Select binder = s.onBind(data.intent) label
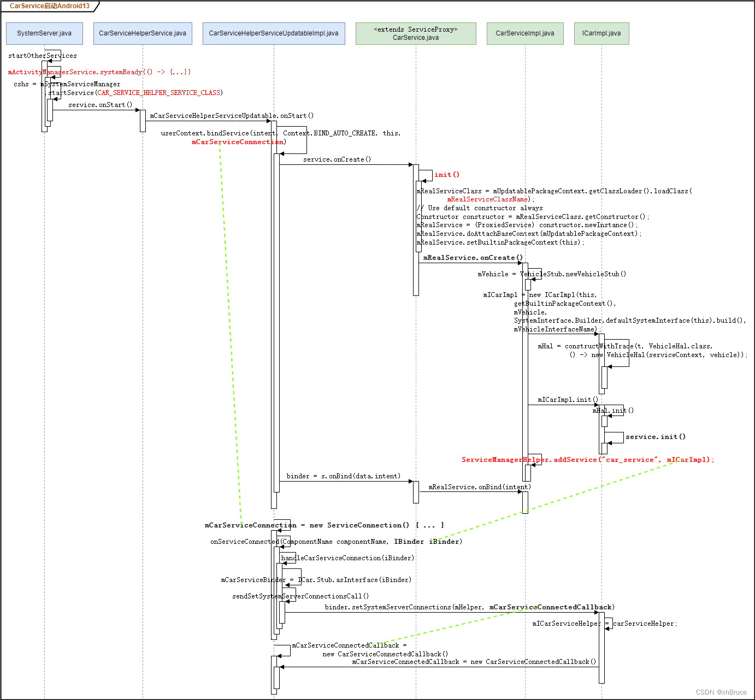 click(x=344, y=476)
